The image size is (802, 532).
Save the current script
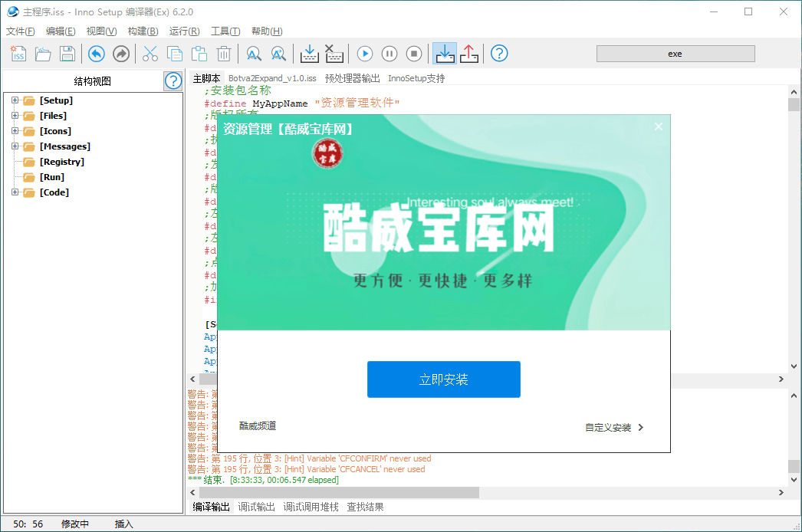[x=67, y=54]
